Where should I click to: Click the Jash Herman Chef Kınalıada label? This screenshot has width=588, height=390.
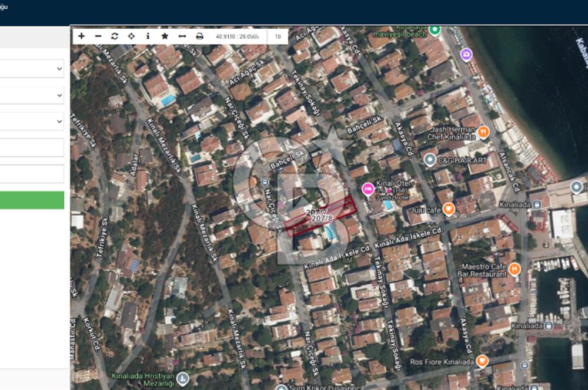click(x=452, y=133)
